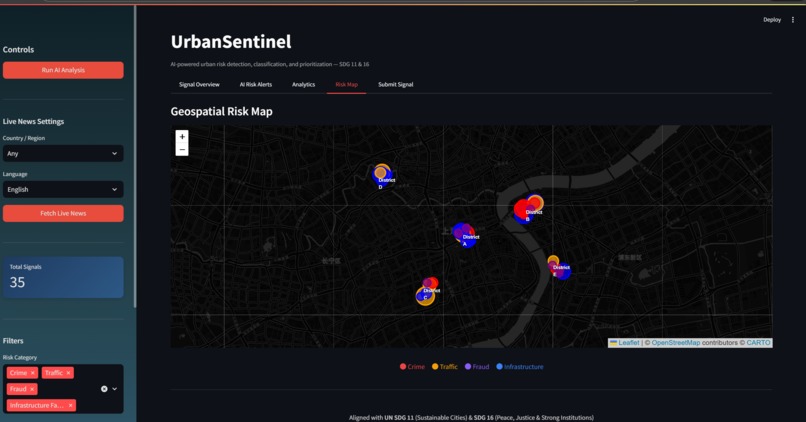Open the Country / Region dropdown
Image resolution: width=806 pixels, height=422 pixels.
click(x=63, y=153)
